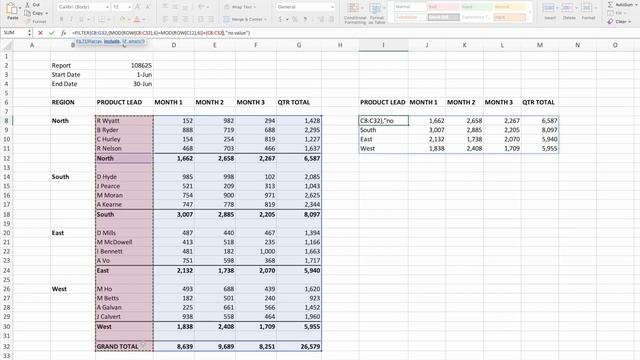Increase font size with large A

click(138, 7)
